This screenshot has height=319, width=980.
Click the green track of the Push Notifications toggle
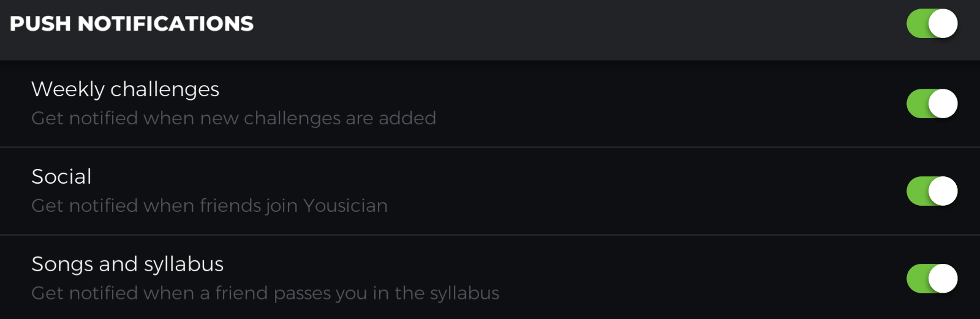(916, 24)
